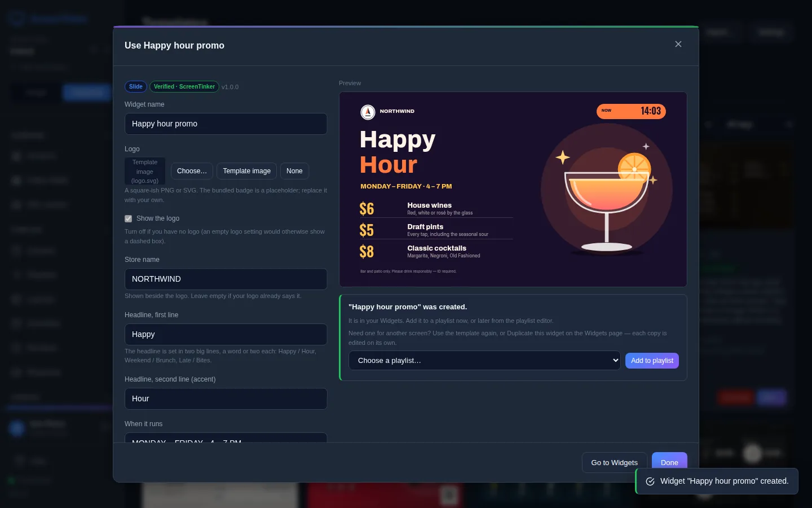812x508 pixels.
Task: Click the logo.svg template image thumbnail
Action: coord(145,171)
